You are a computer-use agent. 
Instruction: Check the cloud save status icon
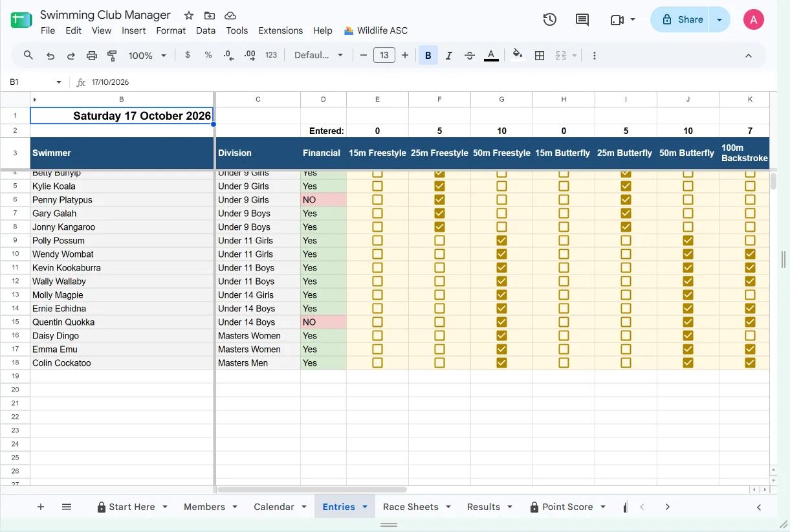230,16
